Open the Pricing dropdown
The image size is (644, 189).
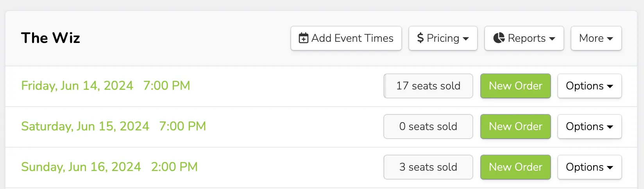point(443,38)
